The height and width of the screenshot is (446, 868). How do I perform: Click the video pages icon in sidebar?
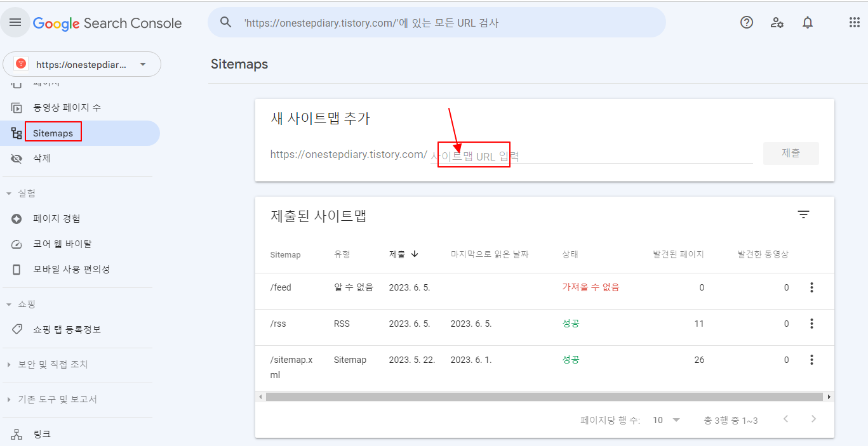coord(17,108)
